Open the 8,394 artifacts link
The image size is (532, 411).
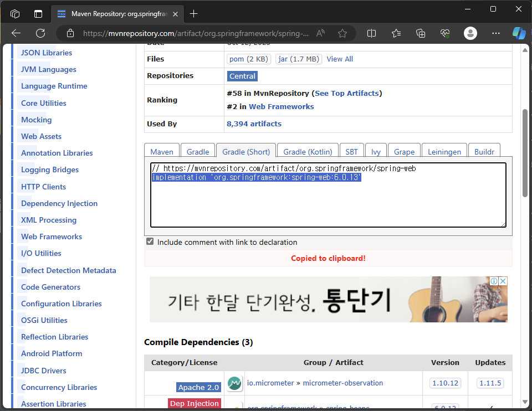tap(254, 124)
